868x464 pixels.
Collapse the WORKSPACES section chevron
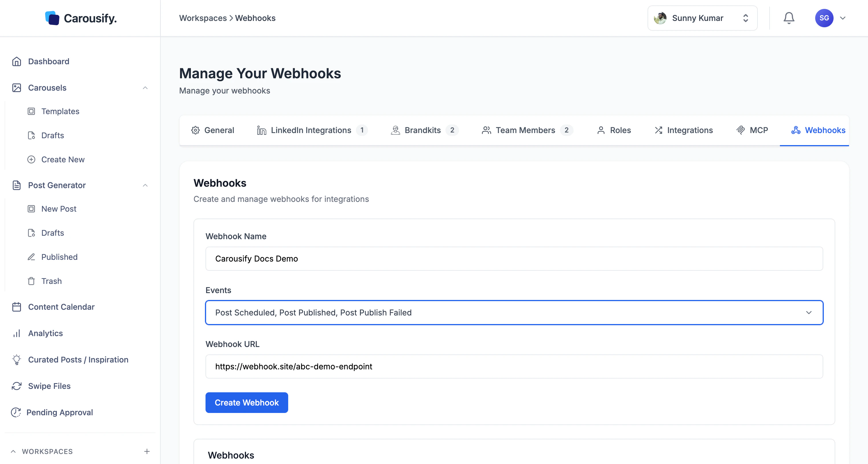point(13,451)
